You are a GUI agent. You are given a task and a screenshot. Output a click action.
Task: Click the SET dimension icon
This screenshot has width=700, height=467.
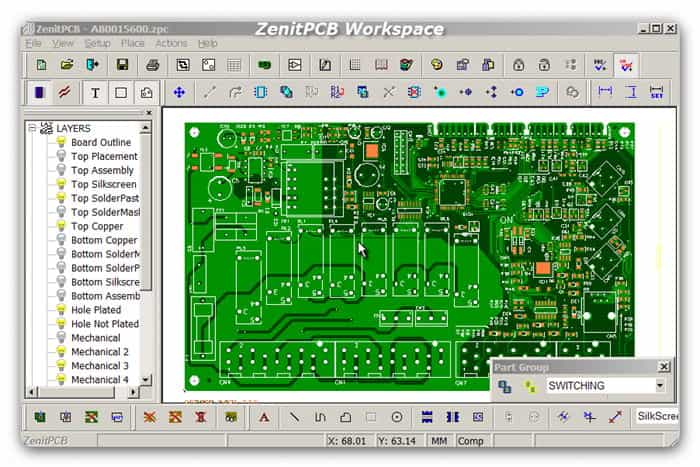pos(657,92)
